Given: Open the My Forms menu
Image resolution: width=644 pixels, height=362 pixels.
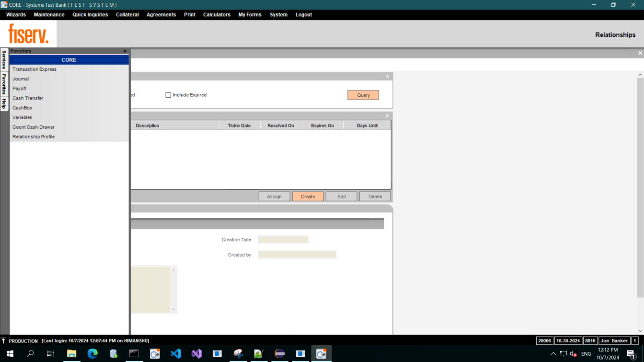Looking at the screenshot, I should [x=250, y=15].
